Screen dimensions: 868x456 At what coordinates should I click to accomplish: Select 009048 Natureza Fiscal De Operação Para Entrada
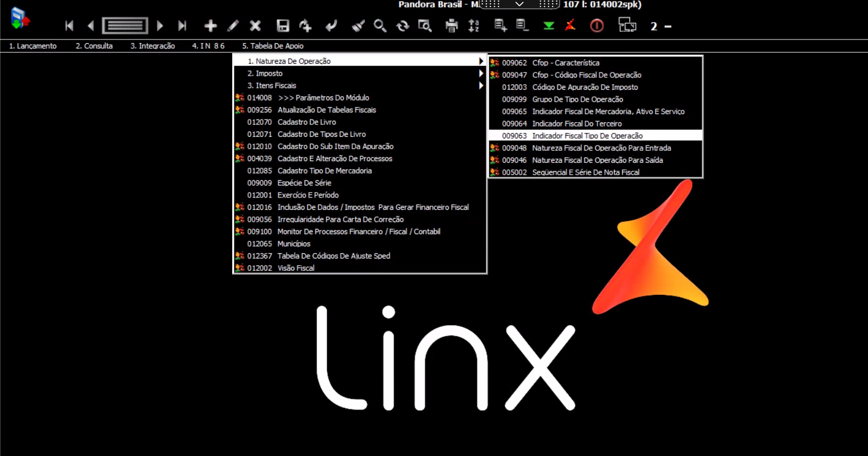click(x=595, y=148)
